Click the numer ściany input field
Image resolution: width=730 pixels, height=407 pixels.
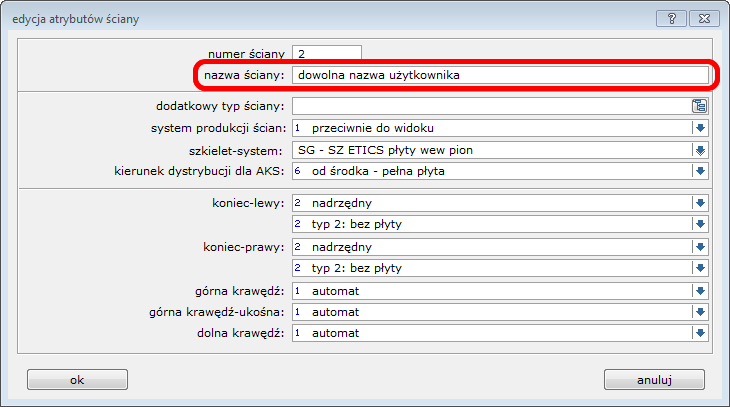(x=326, y=53)
